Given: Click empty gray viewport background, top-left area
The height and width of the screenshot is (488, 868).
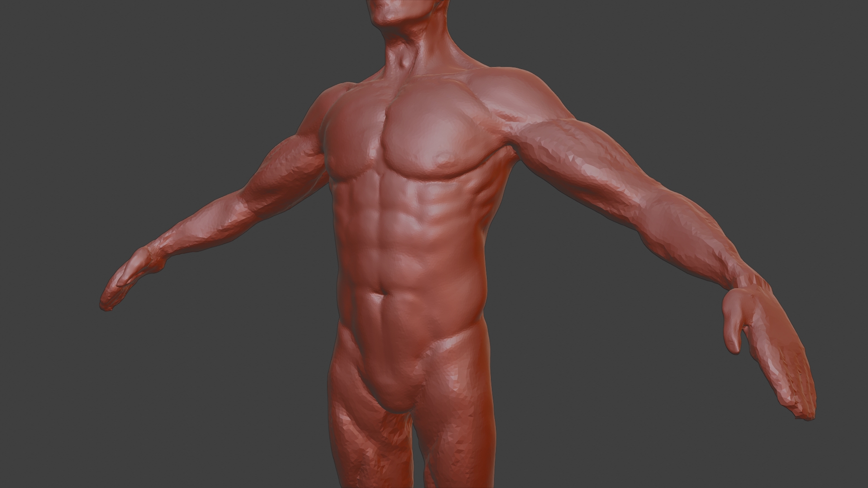Looking at the screenshot, I should (90, 68).
